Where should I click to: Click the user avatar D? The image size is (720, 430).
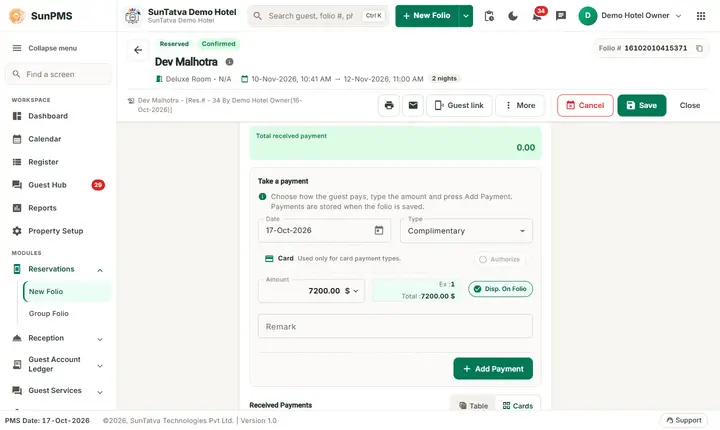coord(587,16)
